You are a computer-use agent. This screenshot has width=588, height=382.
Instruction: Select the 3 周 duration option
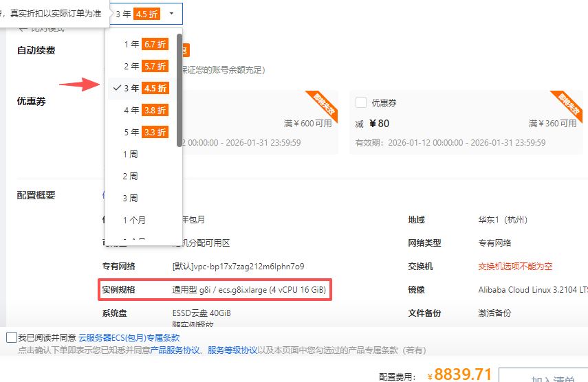[x=130, y=199]
